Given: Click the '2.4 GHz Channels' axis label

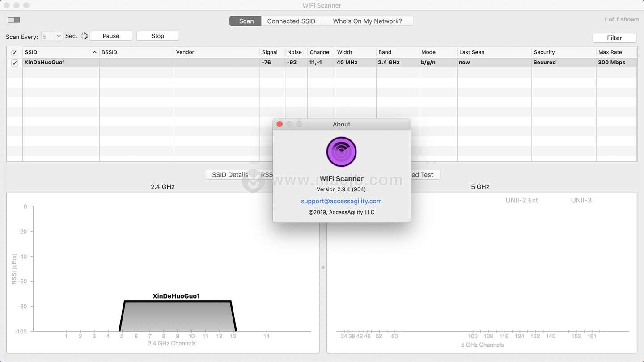Looking at the screenshot, I should tap(172, 344).
